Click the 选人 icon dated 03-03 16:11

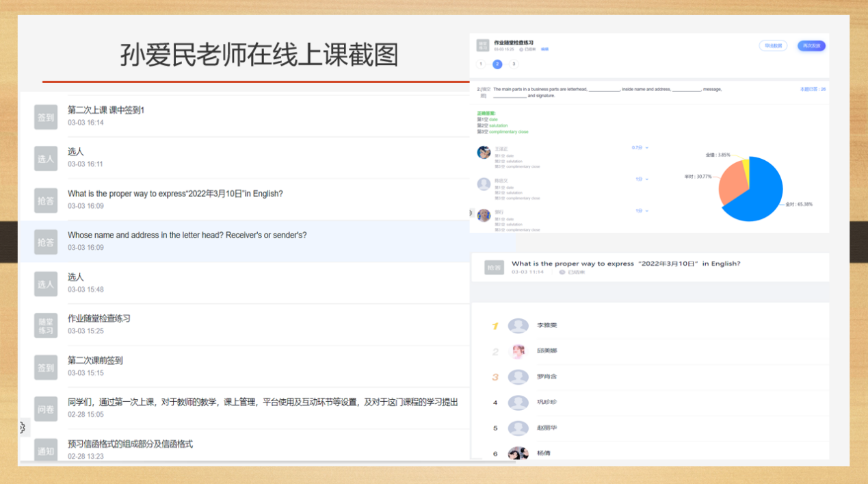point(46,159)
